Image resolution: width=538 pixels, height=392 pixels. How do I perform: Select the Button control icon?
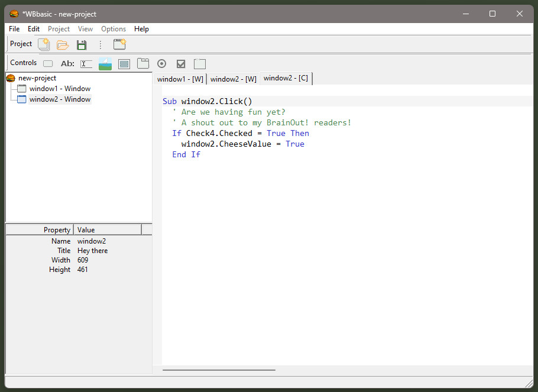click(x=48, y=63)
